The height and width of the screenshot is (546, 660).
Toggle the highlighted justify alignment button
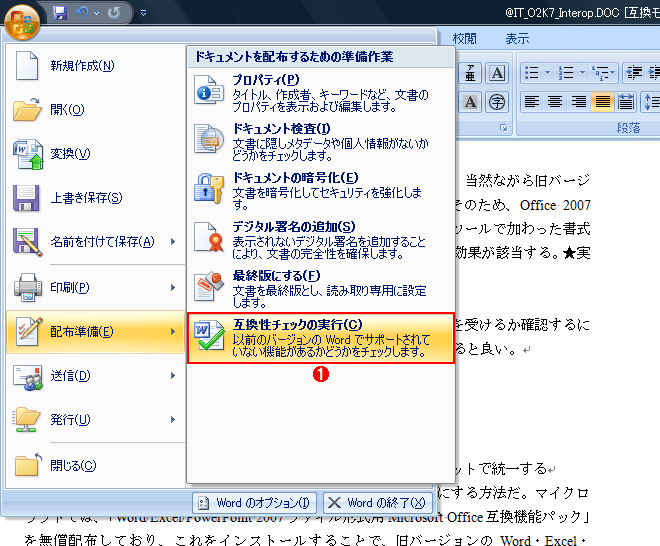[602, 101]
